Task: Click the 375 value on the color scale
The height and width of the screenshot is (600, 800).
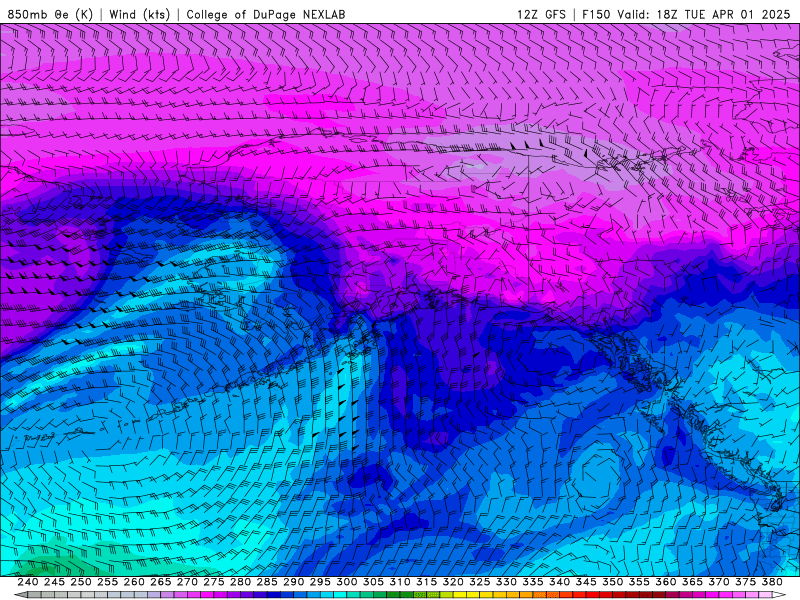Action: 745,582
